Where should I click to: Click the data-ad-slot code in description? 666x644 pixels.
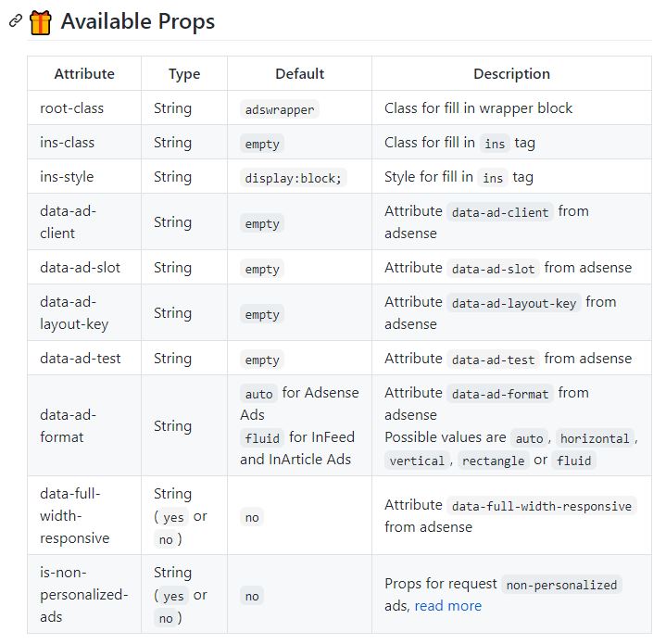(x=493, y=269)
